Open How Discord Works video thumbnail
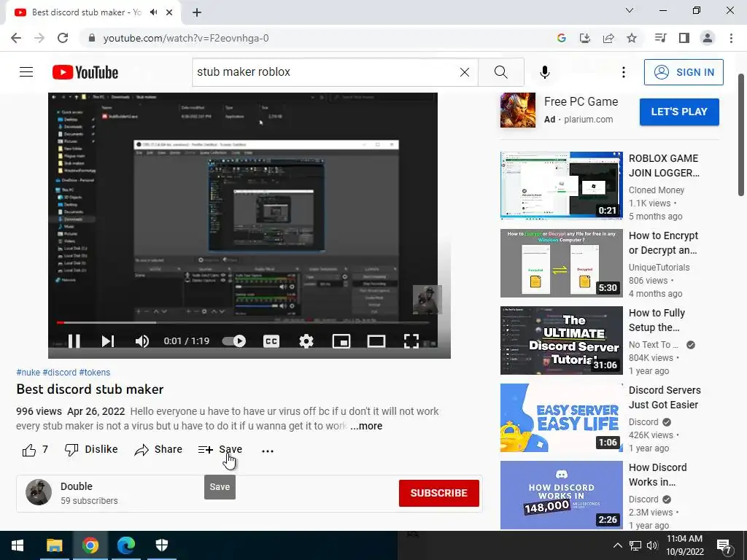This screenshot has height=560, width=747. [561, 495]
